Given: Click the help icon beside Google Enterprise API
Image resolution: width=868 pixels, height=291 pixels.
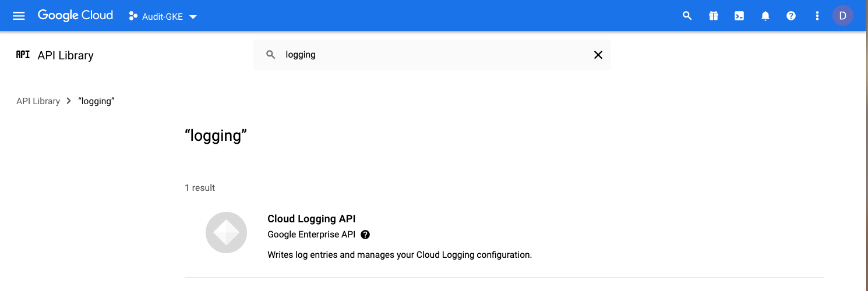Looking at the screenshot, I should (x=365, y=235).
